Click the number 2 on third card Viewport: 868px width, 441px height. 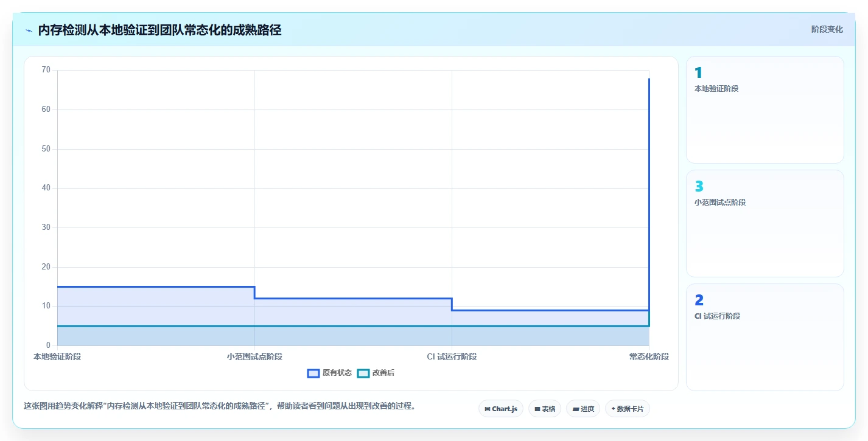point(699,300)
